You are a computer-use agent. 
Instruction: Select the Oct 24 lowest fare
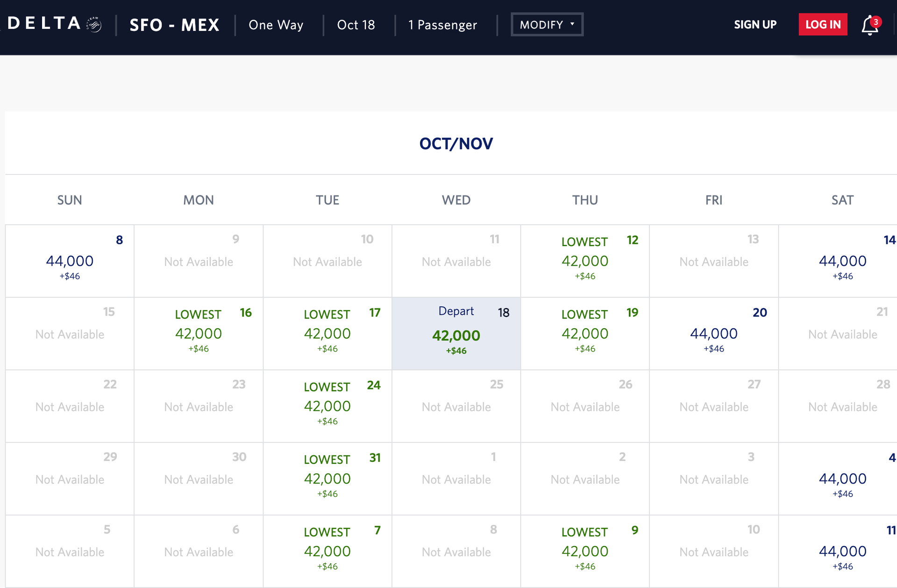(x=327, y=404)
